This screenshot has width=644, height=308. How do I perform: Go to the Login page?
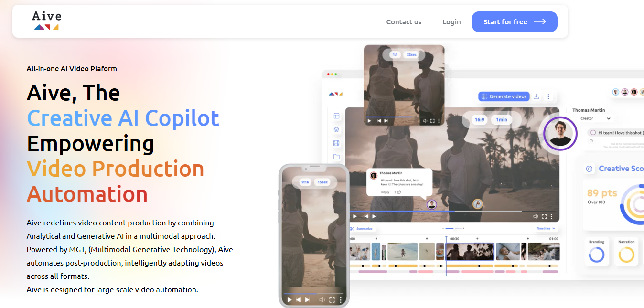[x=451, y=22]
